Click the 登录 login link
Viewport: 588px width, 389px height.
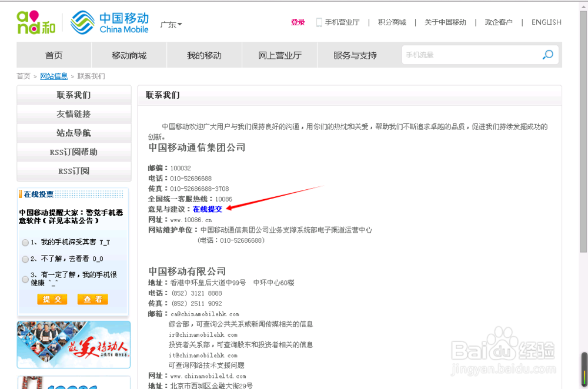click(x=298, y=22)
